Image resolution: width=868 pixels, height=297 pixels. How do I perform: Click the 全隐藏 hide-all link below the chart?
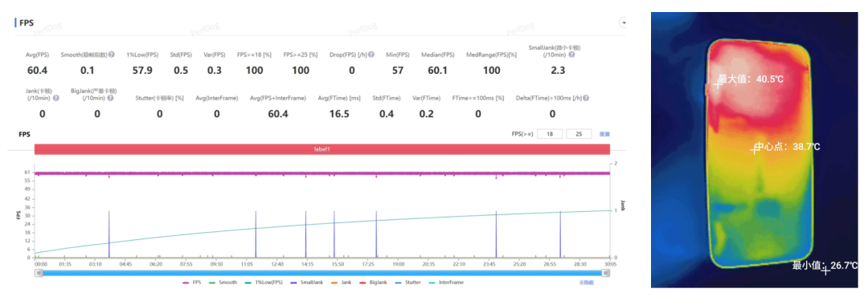[586, 282]
